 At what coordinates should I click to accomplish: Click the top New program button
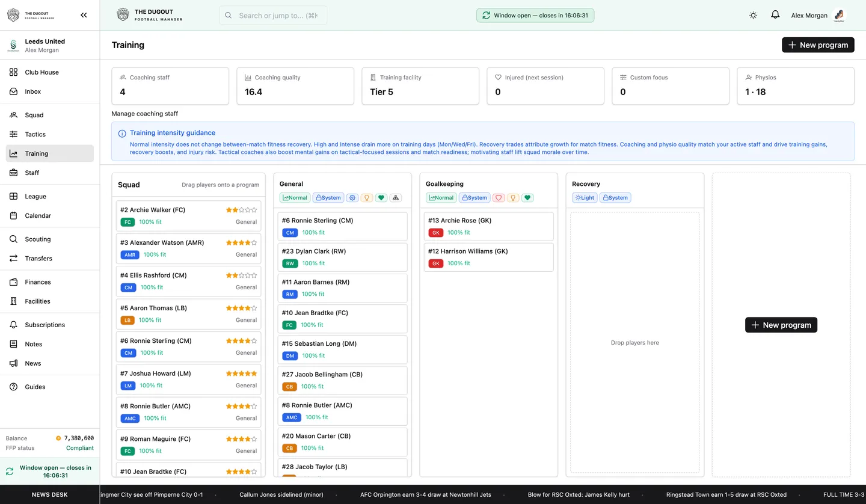point(818,45)
